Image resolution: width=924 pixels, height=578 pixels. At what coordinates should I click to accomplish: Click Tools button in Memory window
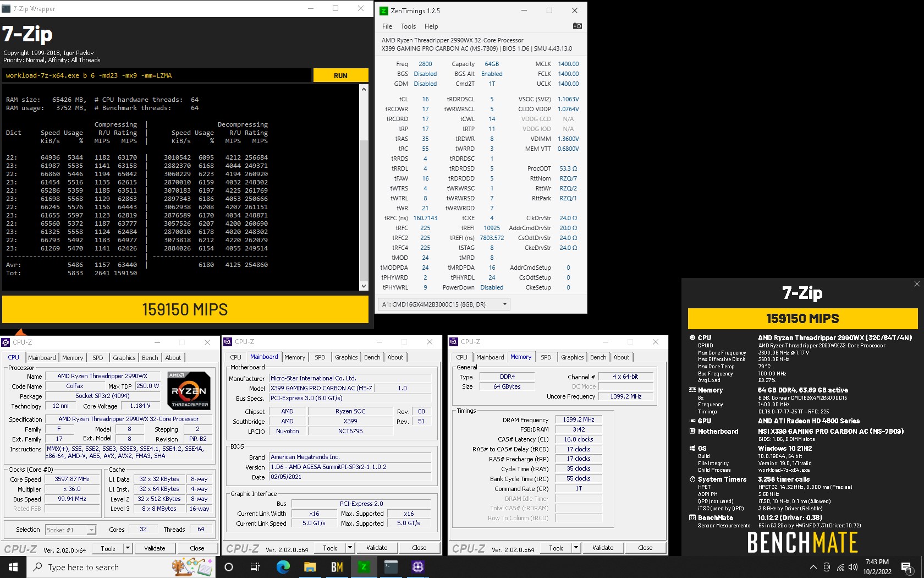tap(556, 548)
